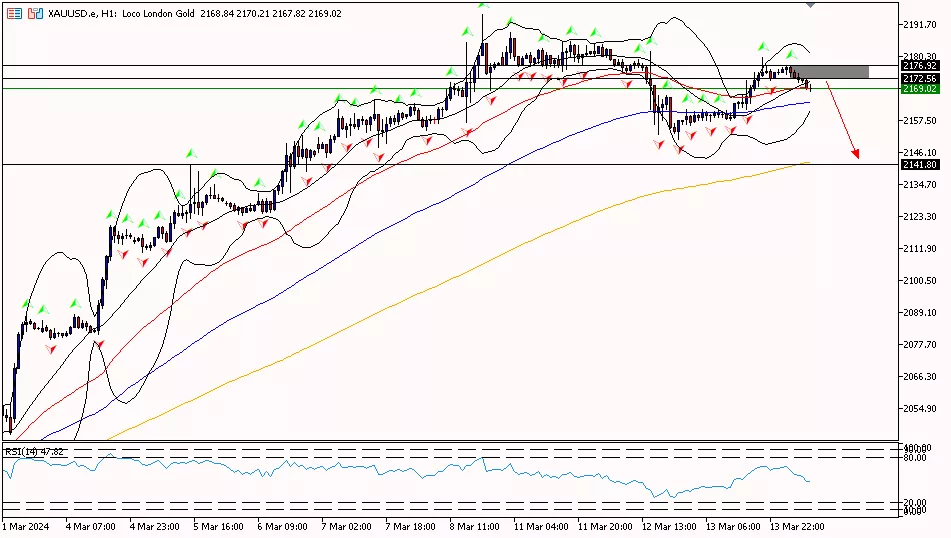Click the 2176.92 price level label
The height and width of the screenshot is (538, 951).
(918, 65)
